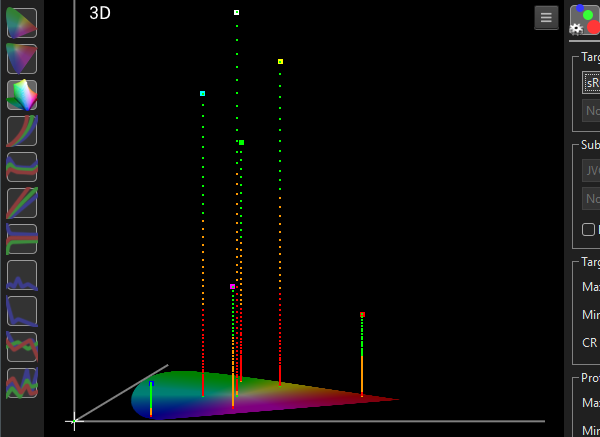Screen dimensions: 600x437
Task: Open the CIE chromaticity horseshoe diagram view
Action: coord(22,23)
